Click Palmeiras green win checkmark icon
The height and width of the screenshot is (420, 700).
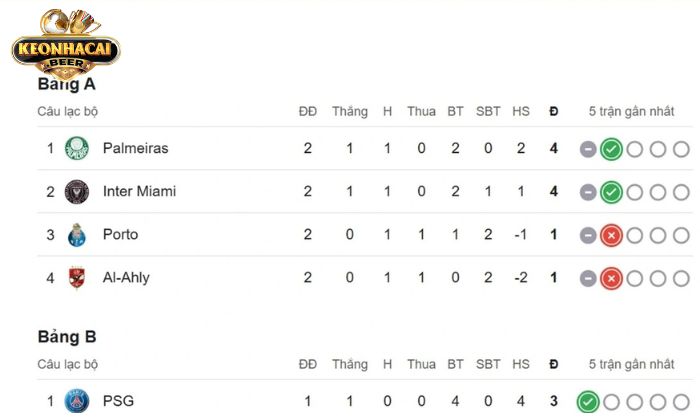[x=611, y=150]
